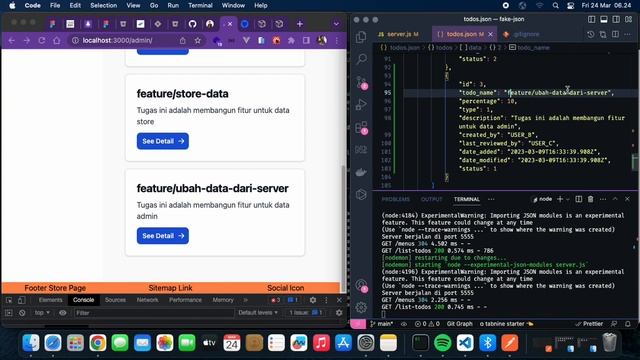The width and height of the screenshot is (640, 360).
Task: Open Chrome extensions puzzle icon
Action: (x=291, y=40)
